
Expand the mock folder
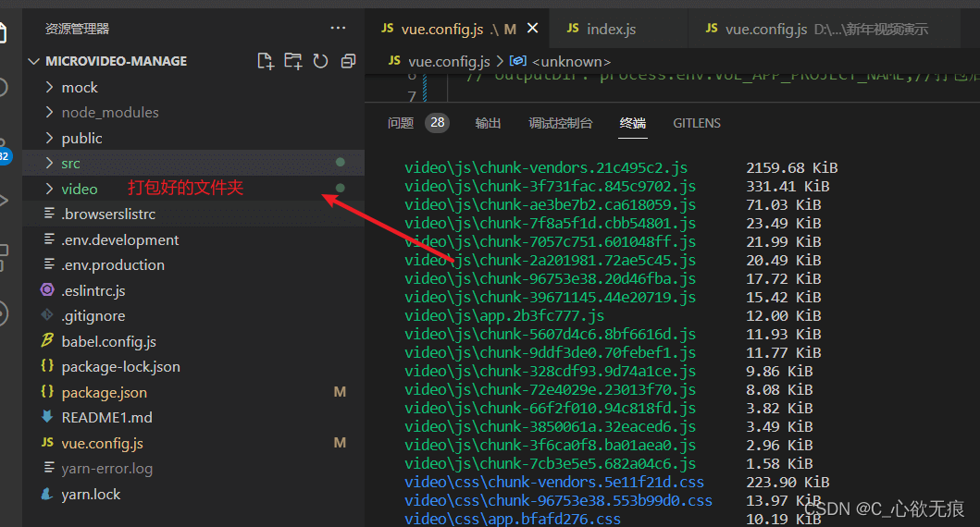[x=79, y=87]
